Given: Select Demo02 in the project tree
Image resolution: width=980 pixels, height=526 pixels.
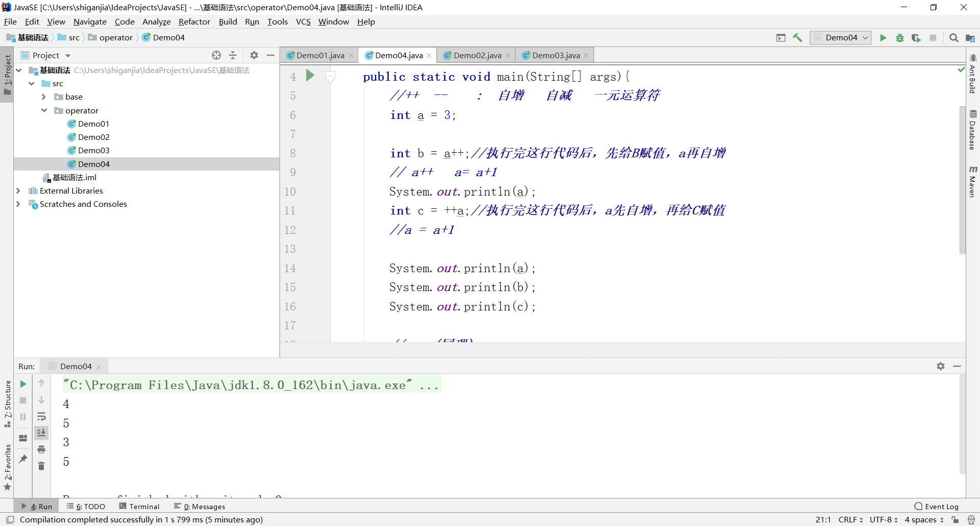Looking at the screenshot, I should 93,137.
